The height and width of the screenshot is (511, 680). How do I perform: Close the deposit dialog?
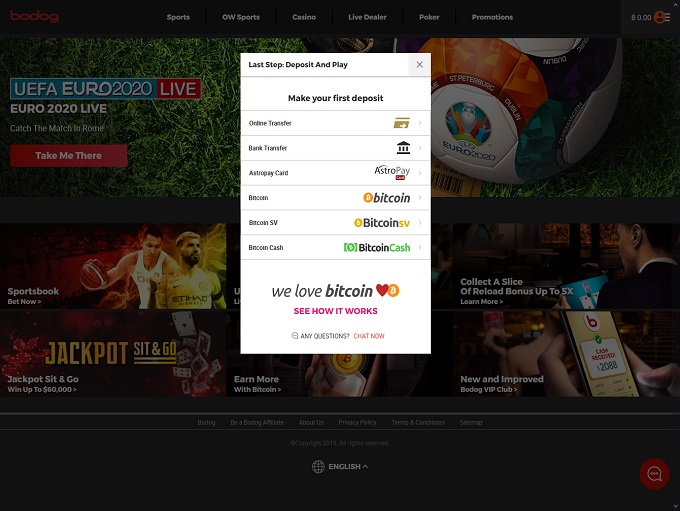click(419, 64)
